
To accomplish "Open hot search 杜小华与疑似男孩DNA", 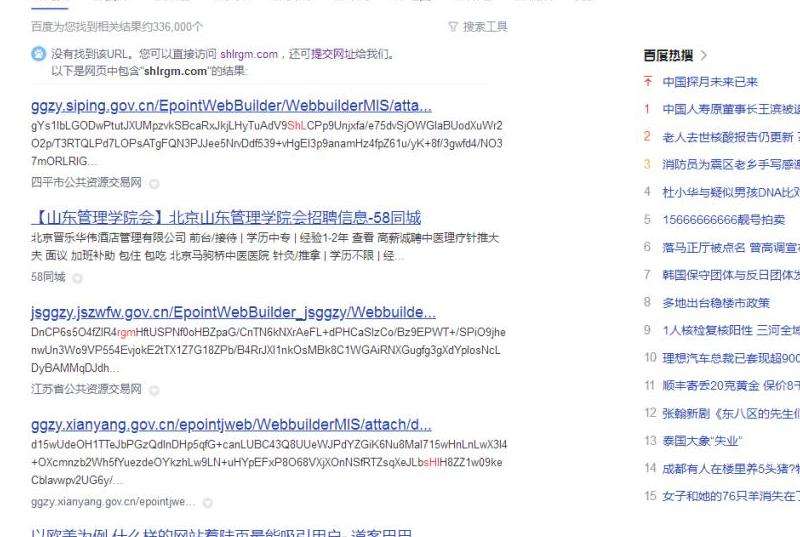I will click(x=731, y=192).
